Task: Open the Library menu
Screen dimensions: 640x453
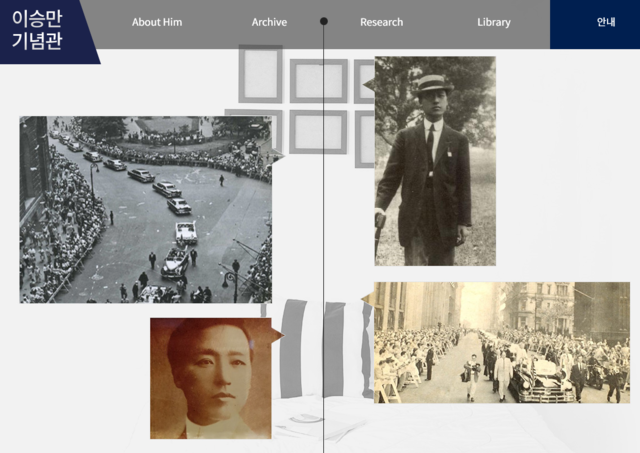Action: [493, 22]
